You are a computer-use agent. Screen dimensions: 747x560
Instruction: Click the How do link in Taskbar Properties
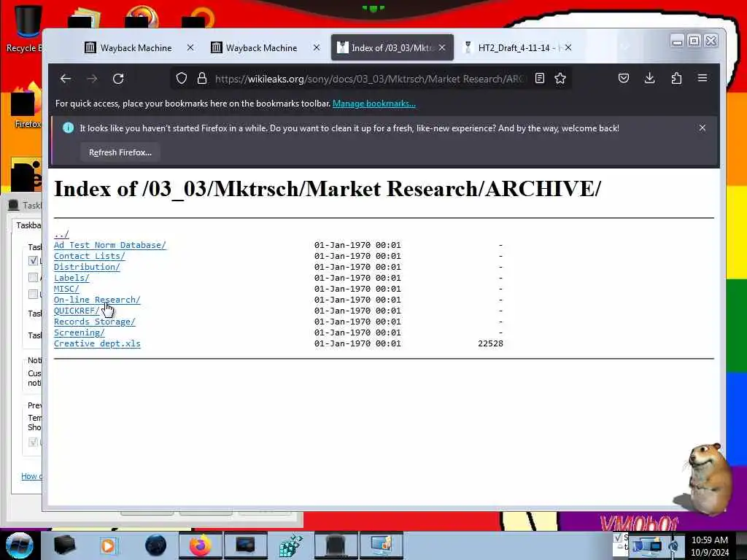[x=31, y=476]
